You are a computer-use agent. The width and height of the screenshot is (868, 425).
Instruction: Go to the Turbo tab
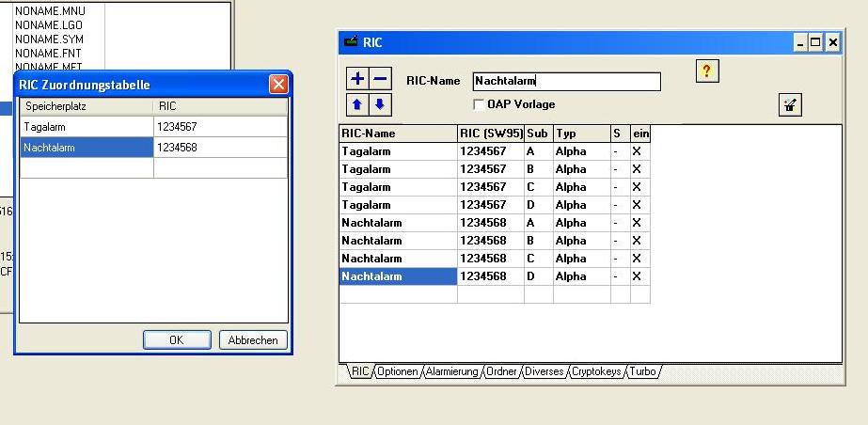pyautogui.click(x=643, y=371)
